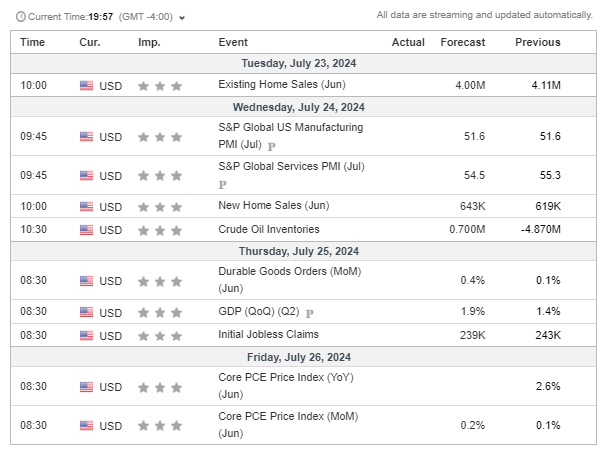Click the clock icon beside Current Time

tap(22, 17)
